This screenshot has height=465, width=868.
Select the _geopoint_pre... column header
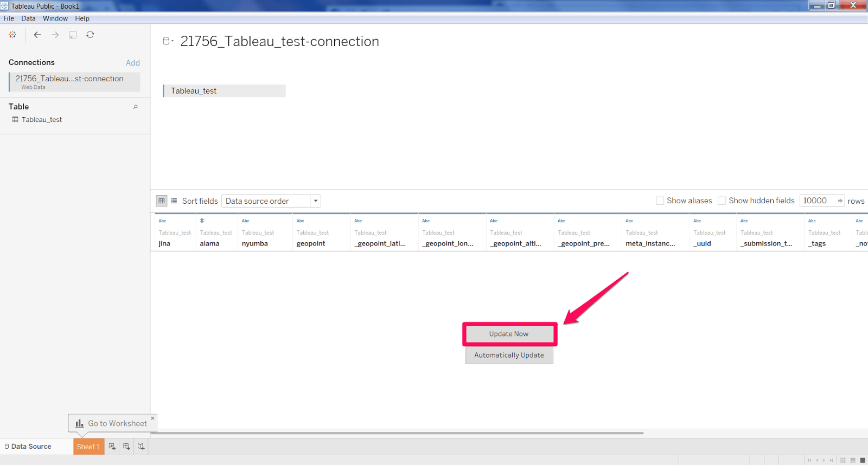click(x=588, y=232)
